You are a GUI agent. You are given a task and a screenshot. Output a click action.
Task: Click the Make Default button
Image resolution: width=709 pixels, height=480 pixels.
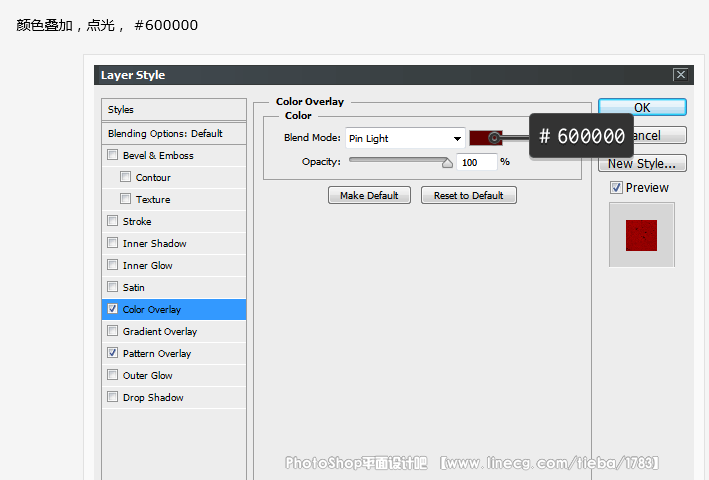click(369, 196)
